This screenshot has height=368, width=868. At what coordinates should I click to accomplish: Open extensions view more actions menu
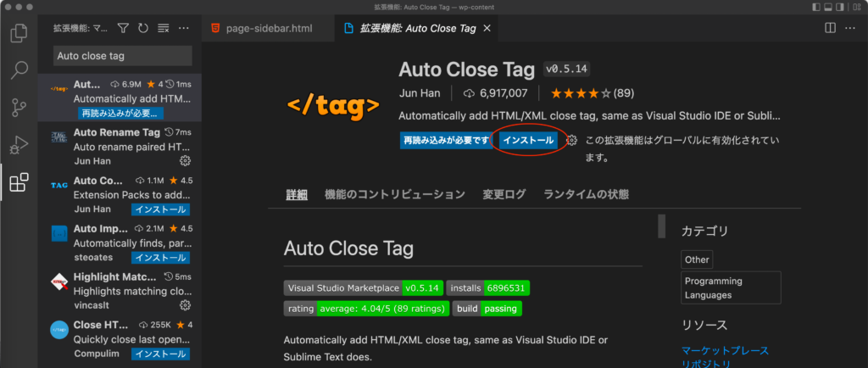(184, 28)
